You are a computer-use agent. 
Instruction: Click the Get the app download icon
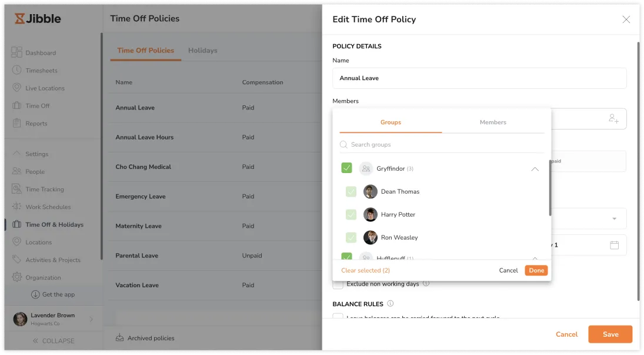(35, 294)
